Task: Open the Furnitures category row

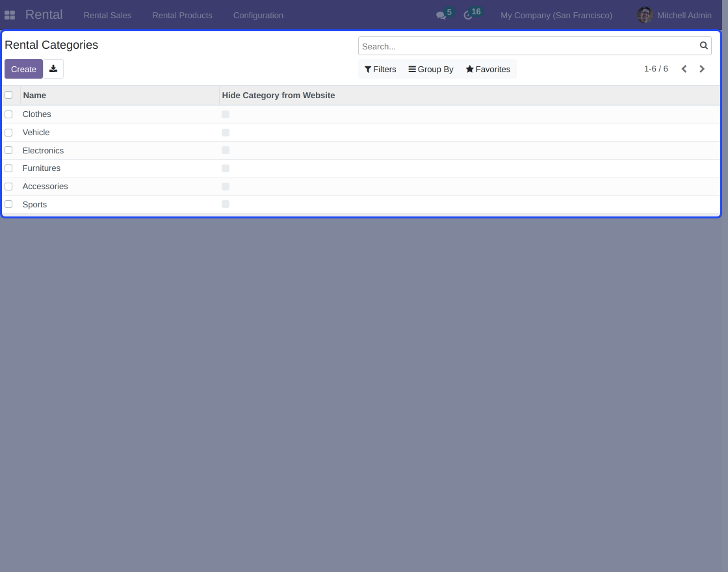Action: 361,168
